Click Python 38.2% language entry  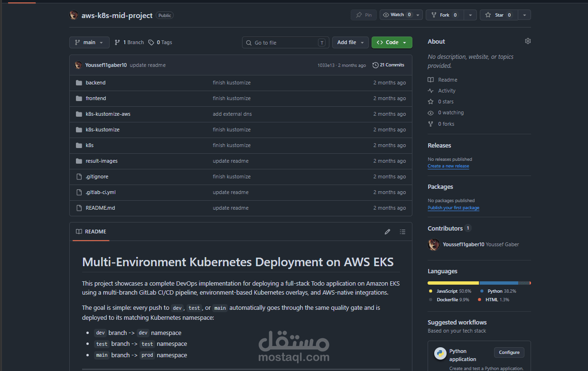coord(498,291)
